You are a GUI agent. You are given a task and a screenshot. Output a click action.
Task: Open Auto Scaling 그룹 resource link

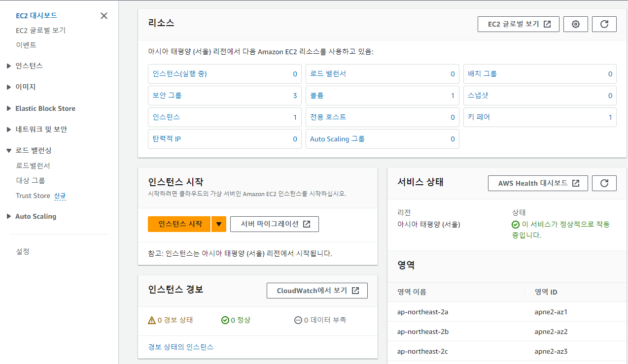(x=337, y=139)
